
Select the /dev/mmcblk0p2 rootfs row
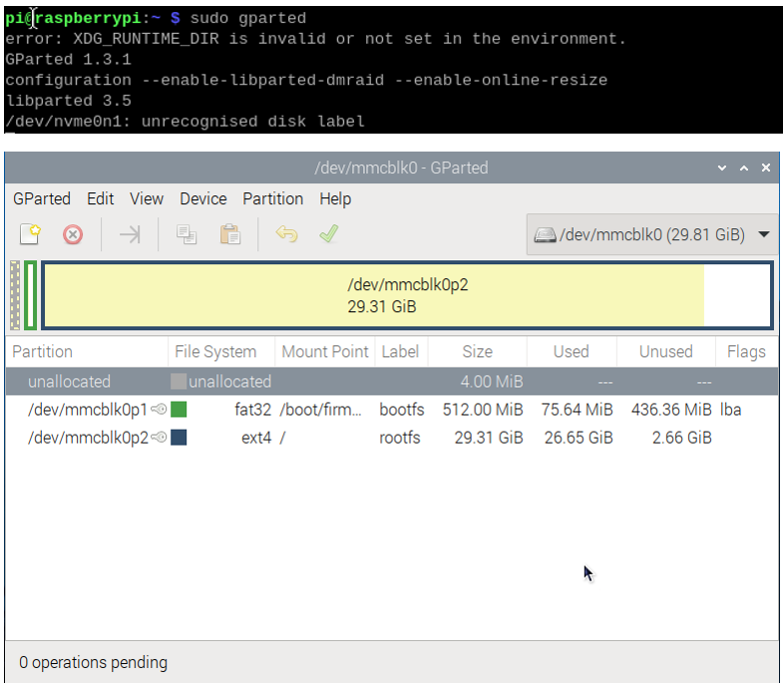[x=392, y=438]
